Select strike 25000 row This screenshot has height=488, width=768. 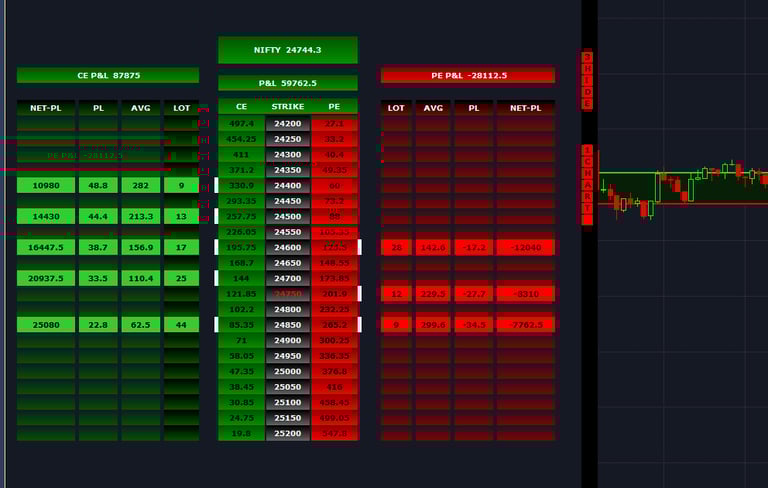click(x=288, y=371)
